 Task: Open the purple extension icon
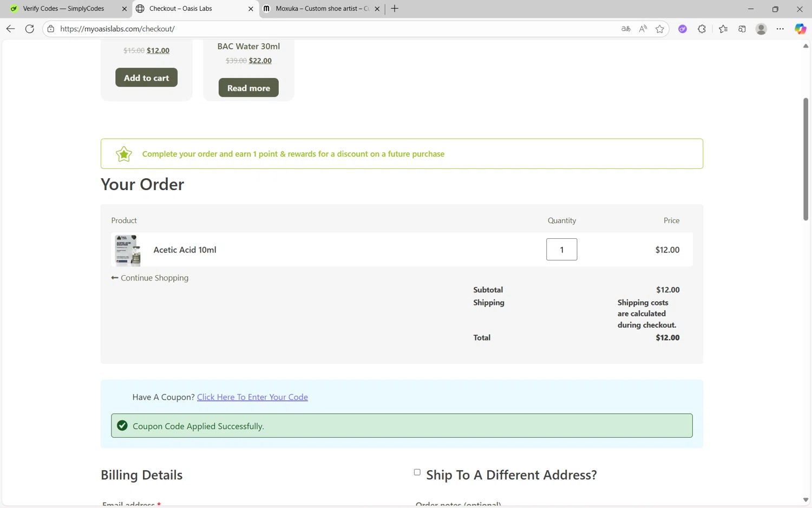[683, 29]
